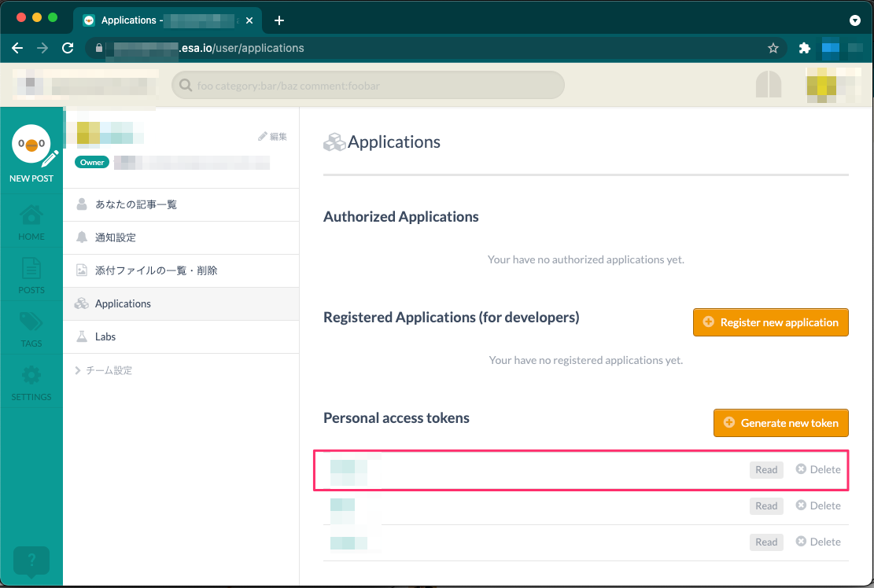Click the help question mark bubble
The height and width of the screenshot is (588, 874).
(31, 561)
